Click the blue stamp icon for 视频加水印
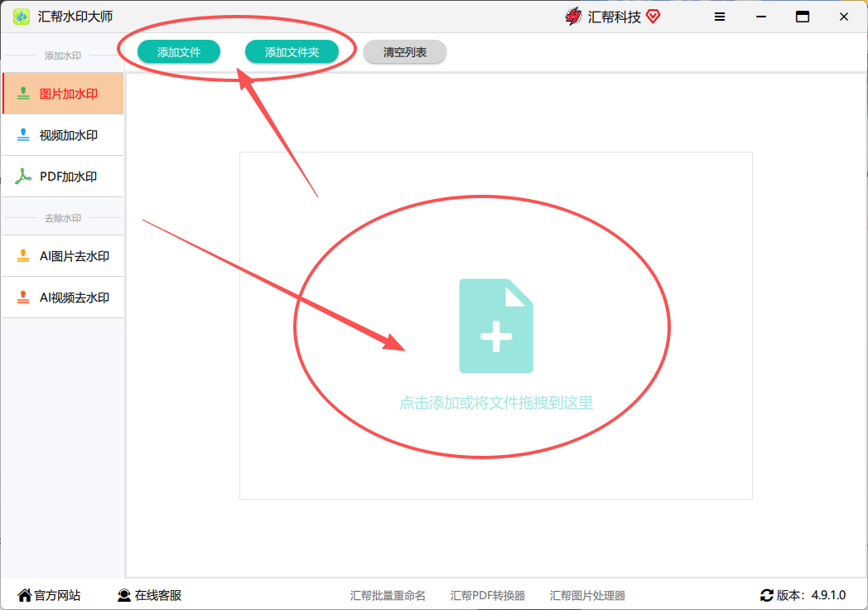 (x=23, y=134)
